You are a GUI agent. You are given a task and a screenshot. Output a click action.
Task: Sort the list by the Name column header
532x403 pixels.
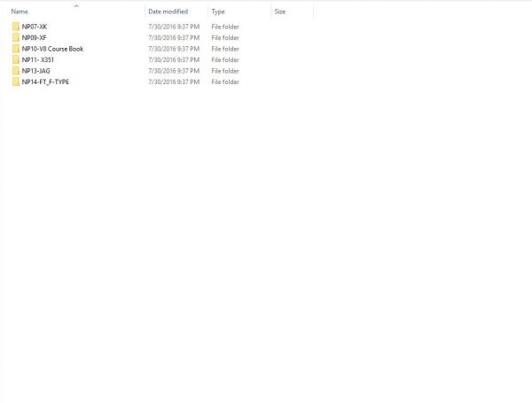click(x=20, y=12)
